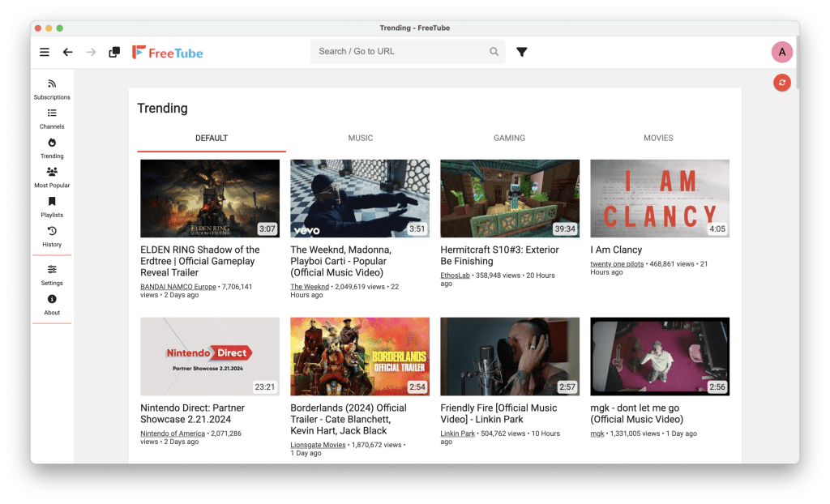830x504 pixels.
Task: Click the page scrollbar on the right edge
Action: tap(798, 63)
